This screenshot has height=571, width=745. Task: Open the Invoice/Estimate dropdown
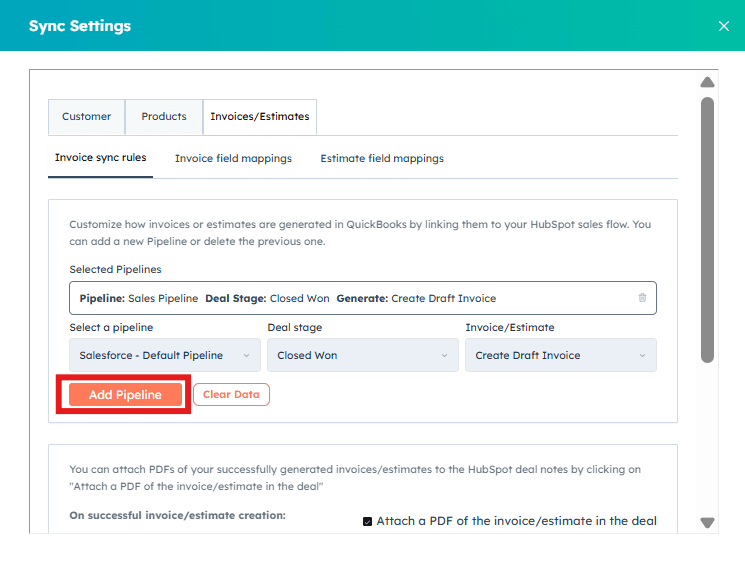click(561, 355)
